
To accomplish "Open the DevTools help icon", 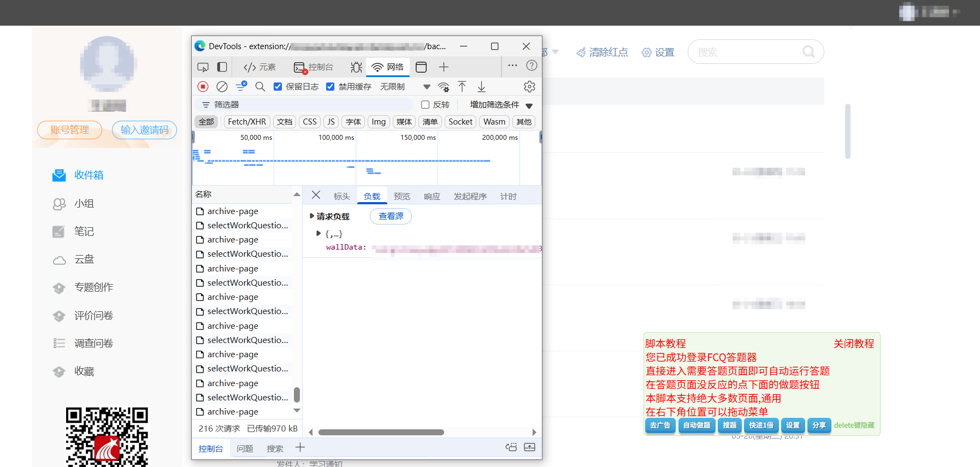I will [x=531, y=66].
